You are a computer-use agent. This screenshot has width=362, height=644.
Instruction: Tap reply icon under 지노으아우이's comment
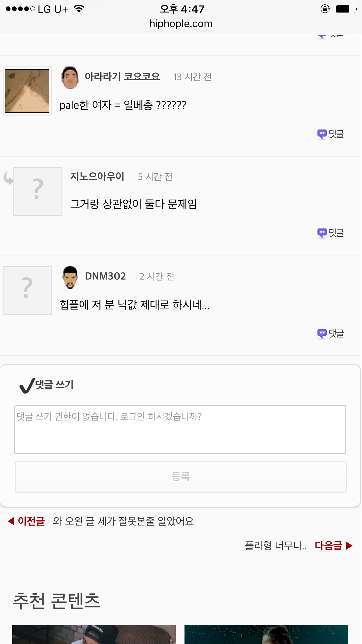[x=331, y=233]
